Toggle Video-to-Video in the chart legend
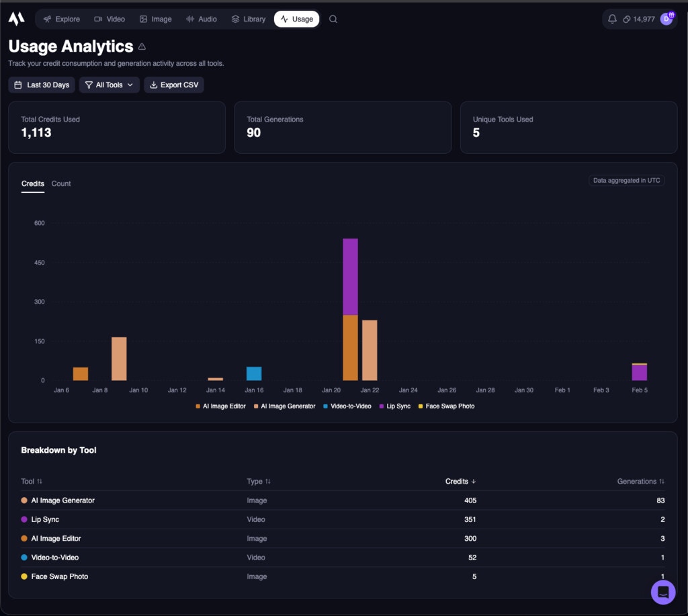Image resolution: width=688 pixels, height=616 pixels. (347, 406)
